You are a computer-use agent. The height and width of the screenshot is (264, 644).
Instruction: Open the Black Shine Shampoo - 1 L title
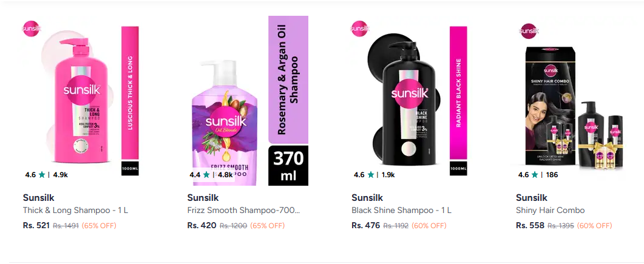[401, 211]
